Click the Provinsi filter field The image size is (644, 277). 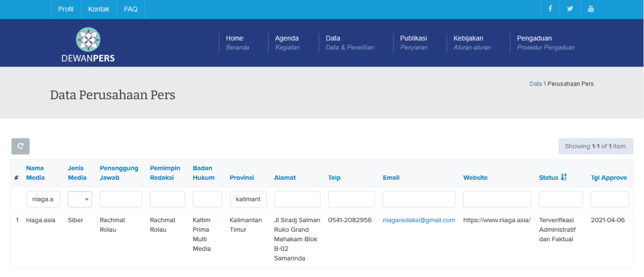point(248,199)
